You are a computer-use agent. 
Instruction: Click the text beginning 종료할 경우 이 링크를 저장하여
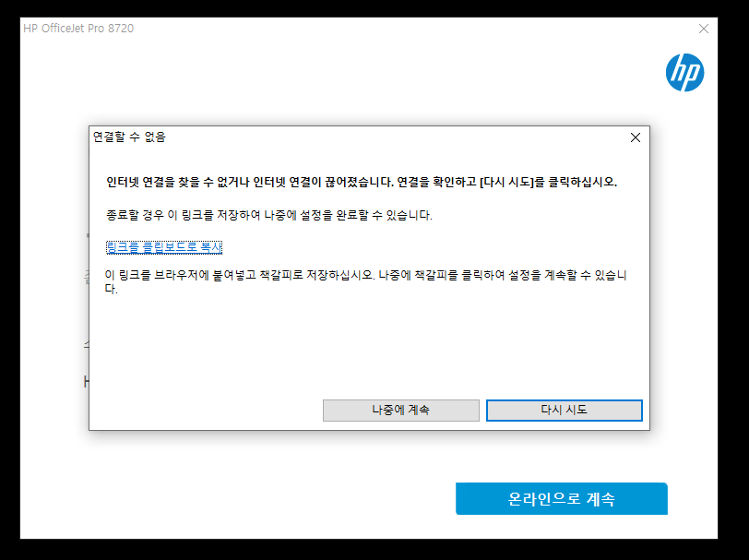[x=269, y=215]
